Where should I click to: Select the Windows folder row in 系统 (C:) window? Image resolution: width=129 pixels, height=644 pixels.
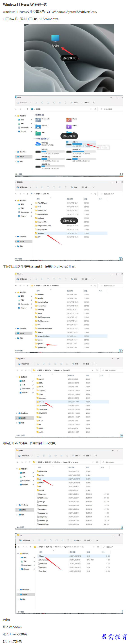[x=71, y=233]
